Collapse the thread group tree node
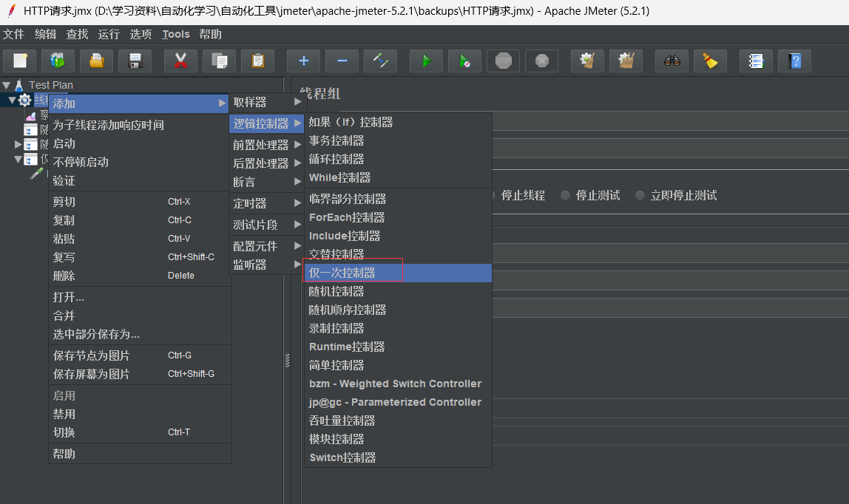849x504 pixels. [x=12, y=100]
